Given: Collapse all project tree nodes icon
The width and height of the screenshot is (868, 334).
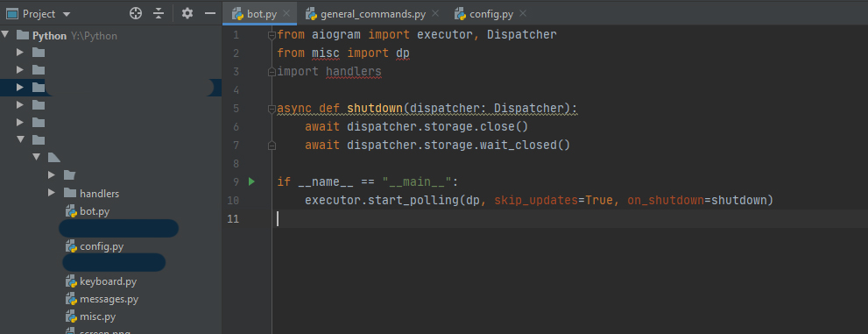Looking at the screenshot, I should point(159,13).
